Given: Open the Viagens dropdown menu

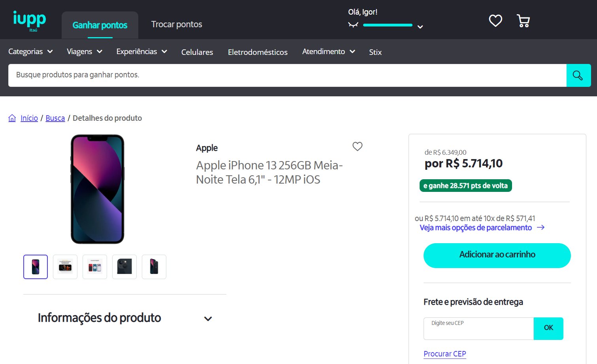Looking at the screenshot, I should (x=85, y=51).
